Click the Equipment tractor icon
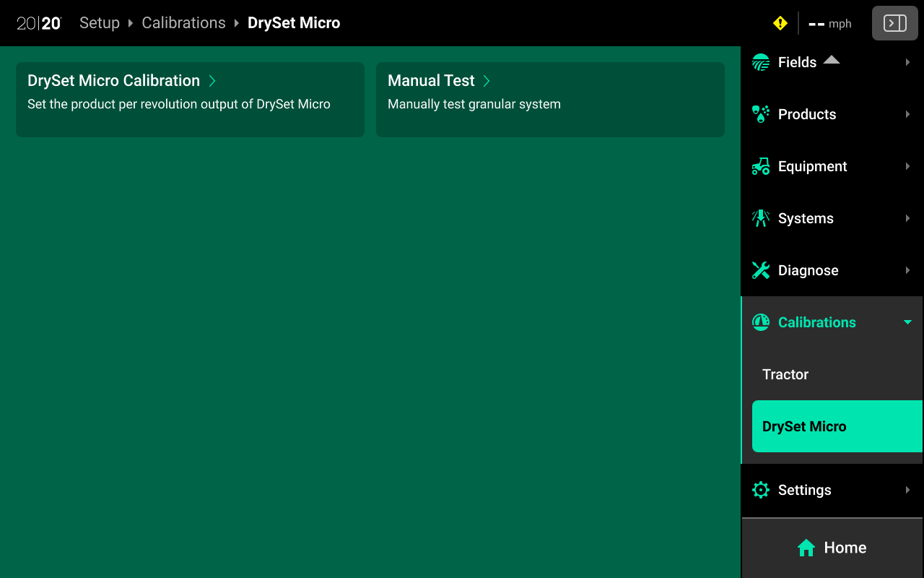Viewport: 924px width, 578px height. [x=761, y=166]
